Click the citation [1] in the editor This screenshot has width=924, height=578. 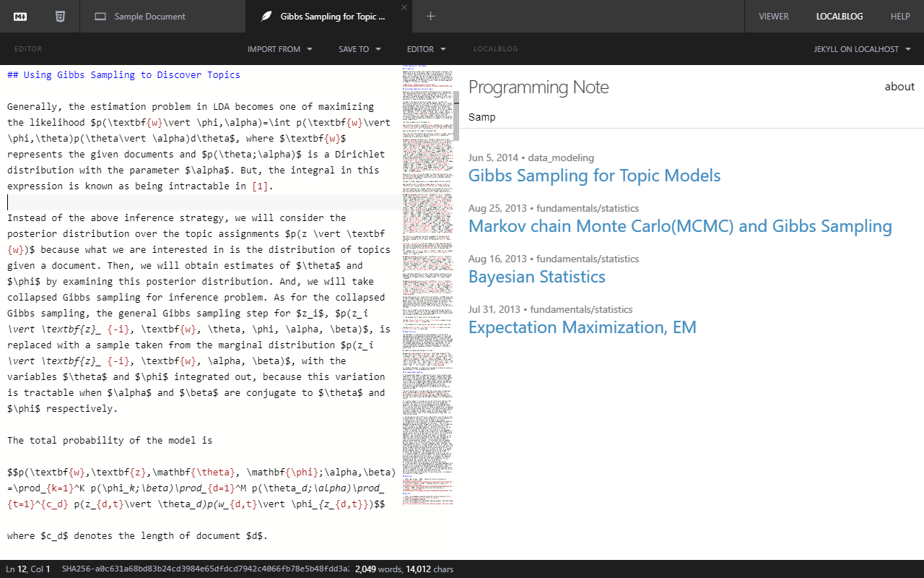coord(260,186)
